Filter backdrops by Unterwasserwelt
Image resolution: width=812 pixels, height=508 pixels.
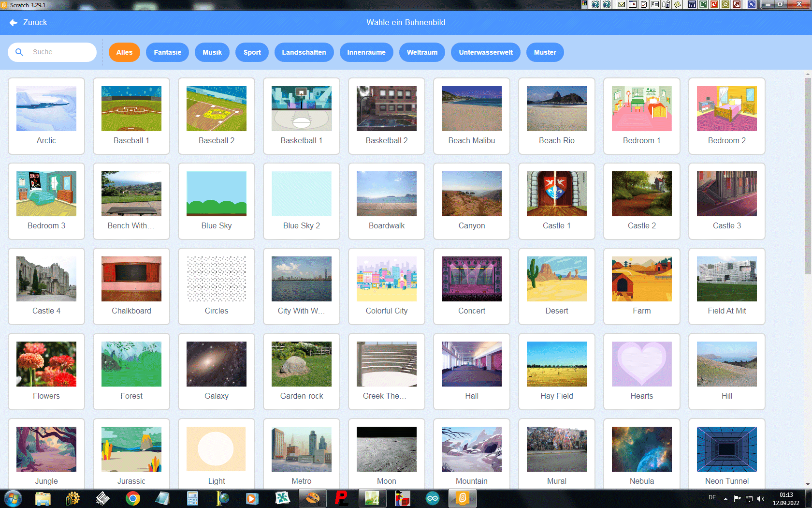(486, 52)
